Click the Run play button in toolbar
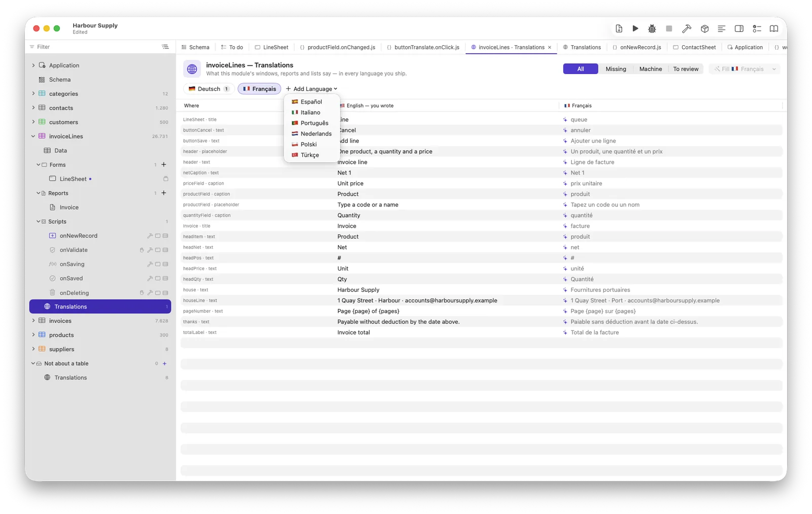Screen dimensions: 812x514 [x=635, y=28]
